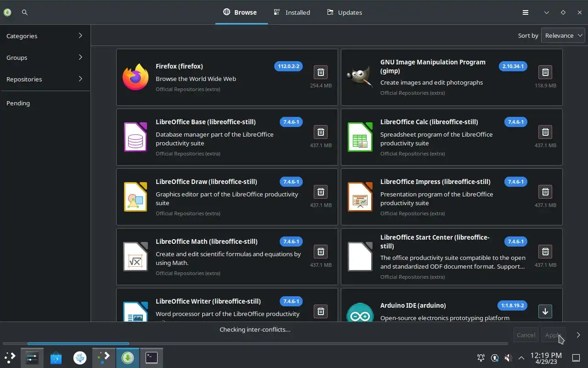The height and width of the screenshot is (368, 588).
Task: Click the transaction progress bar
Action: coord(255,343)
